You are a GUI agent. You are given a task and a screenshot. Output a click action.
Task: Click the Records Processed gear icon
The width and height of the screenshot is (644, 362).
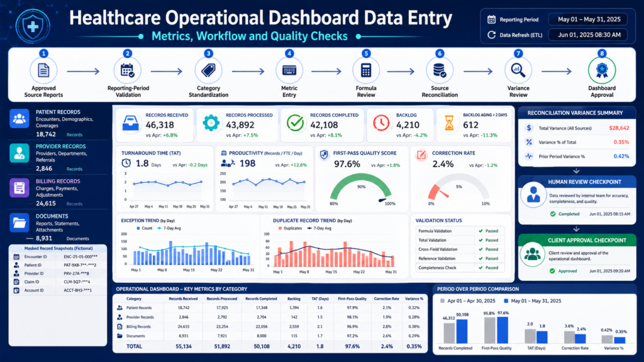pos(211,123)
